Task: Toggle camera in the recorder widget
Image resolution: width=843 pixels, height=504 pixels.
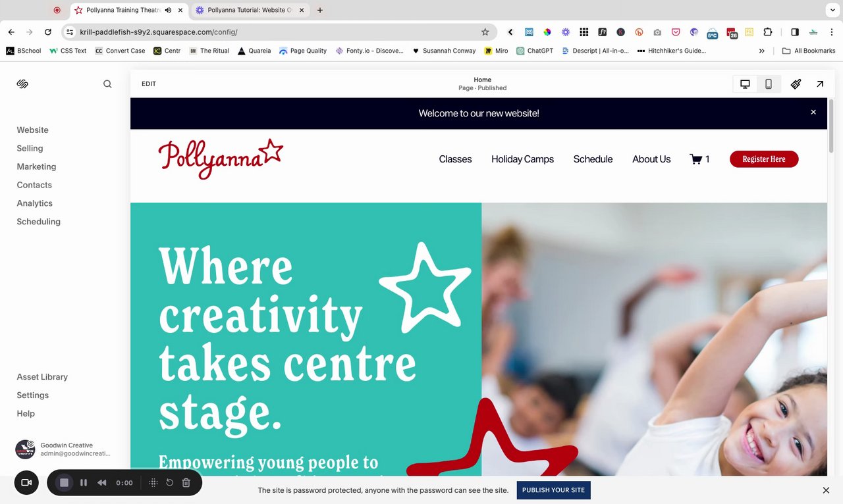Action: (26, 483)
